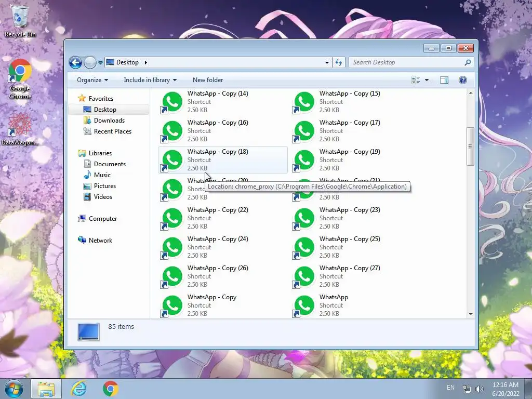Image resolution: width=532 pixels, height=399 pixels.
Task: Select the original WhatsApp shortcut icon
Action: (304, 305)
